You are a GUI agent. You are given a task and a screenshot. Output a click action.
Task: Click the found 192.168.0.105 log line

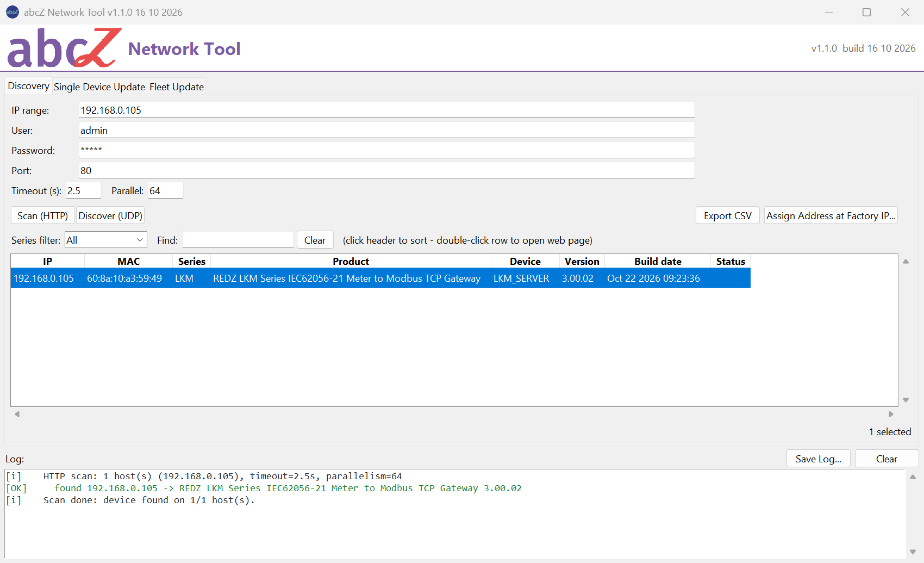pos(264,488)
